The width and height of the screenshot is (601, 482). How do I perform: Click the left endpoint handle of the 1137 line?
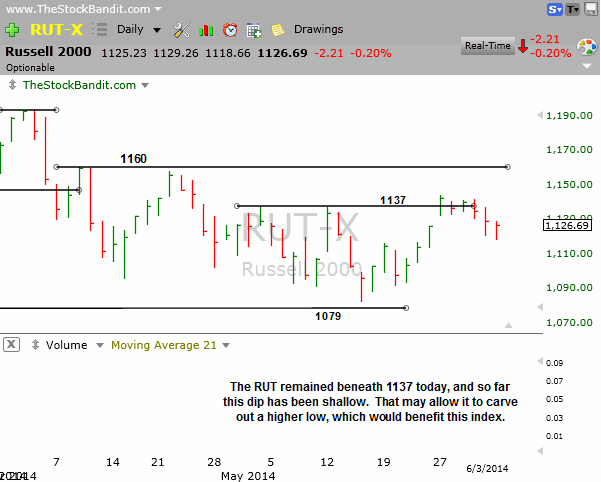tap(237, 206)
